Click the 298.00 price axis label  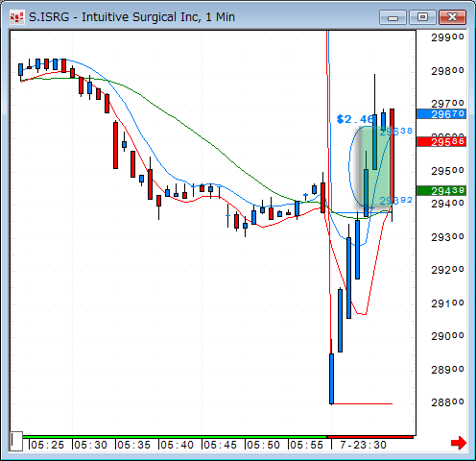click(x=447, y=71)
